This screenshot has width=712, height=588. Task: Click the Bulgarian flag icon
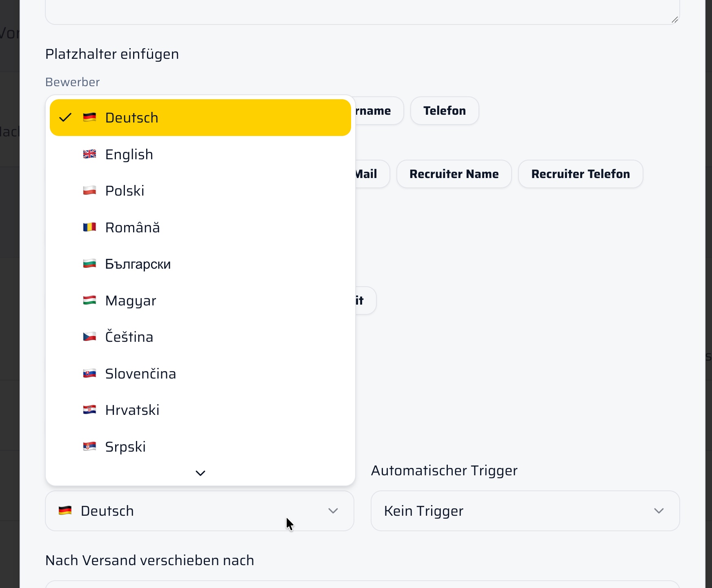point(89,263)
